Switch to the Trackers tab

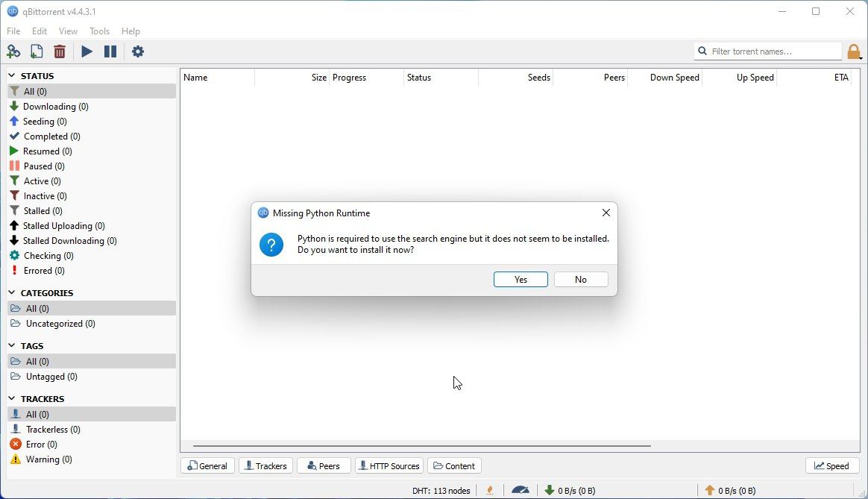pyautogui.click(x=265, y=465)
